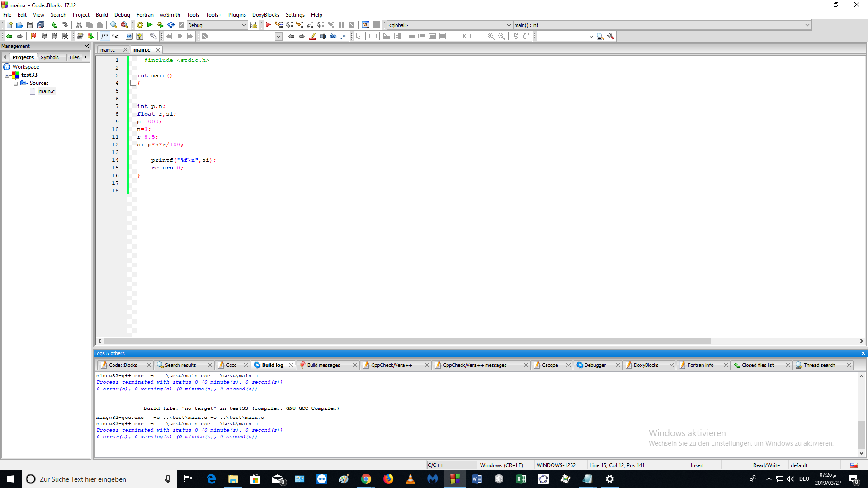
Task: Switch to the Build messages tab
Action: 323,365
